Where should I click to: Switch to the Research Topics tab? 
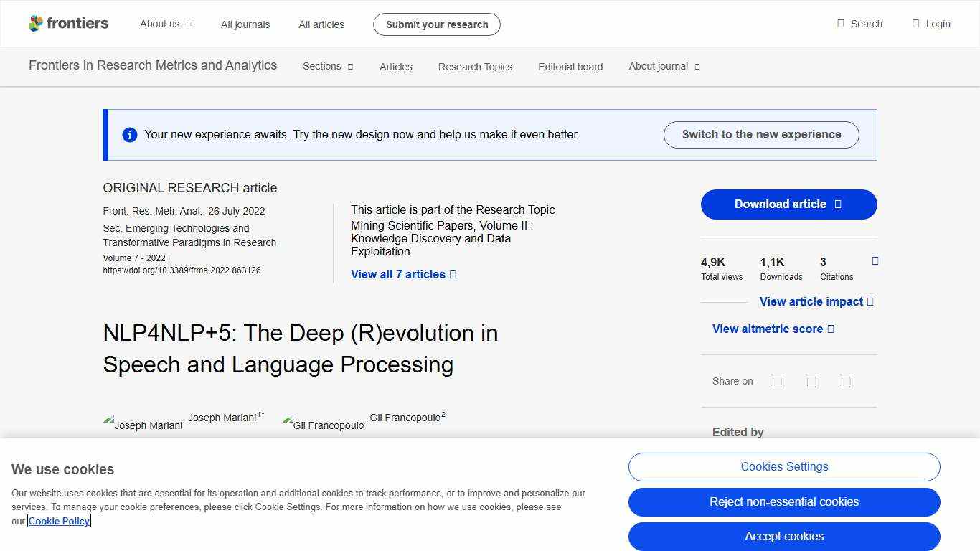(x=475, y=67)
